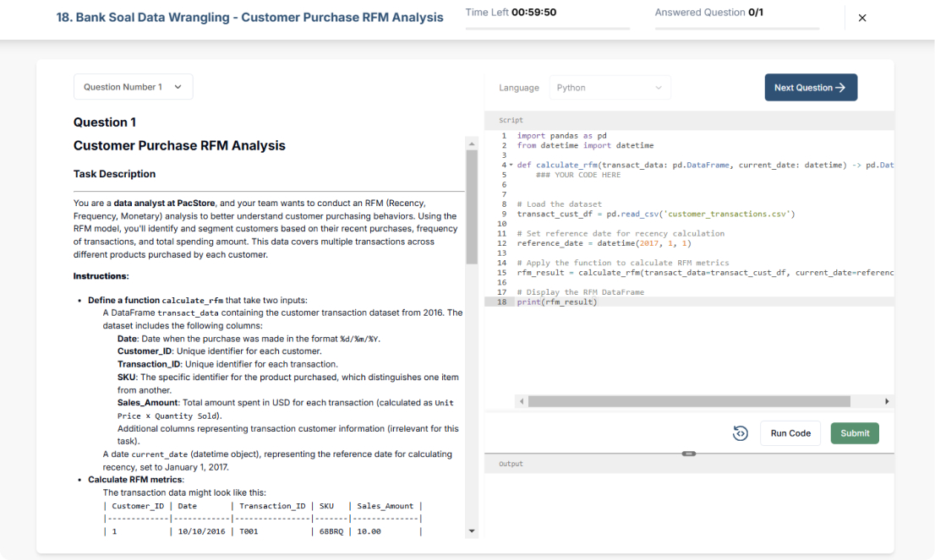Click inside the empty Output panel
Screen dimensions: 935x560
688,507
